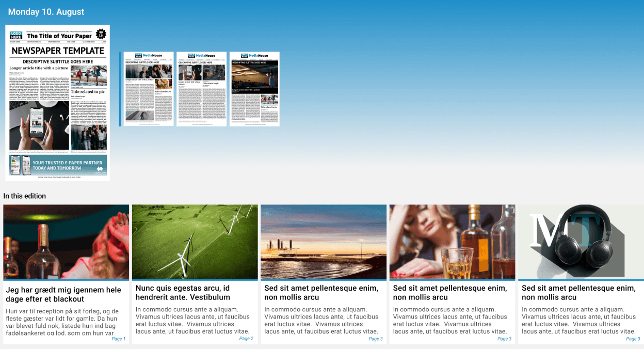This screenshot has height=349, width=644.
Task: Click the 'In this edition' section heading
Action: click(24, 196)
